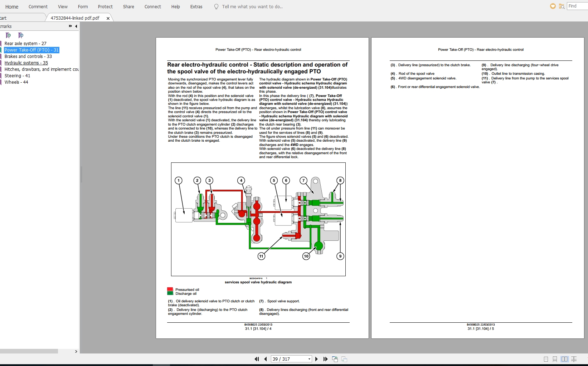The image size is (588, 366).
Task: Click the heading 'Rear electro-hydraulic control - Static description'
Action: click(x=257, y=68)
